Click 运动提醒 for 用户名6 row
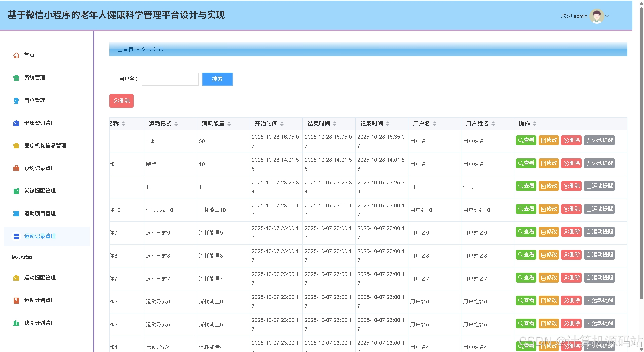This screenshot has width=644, height=352. 599,300
